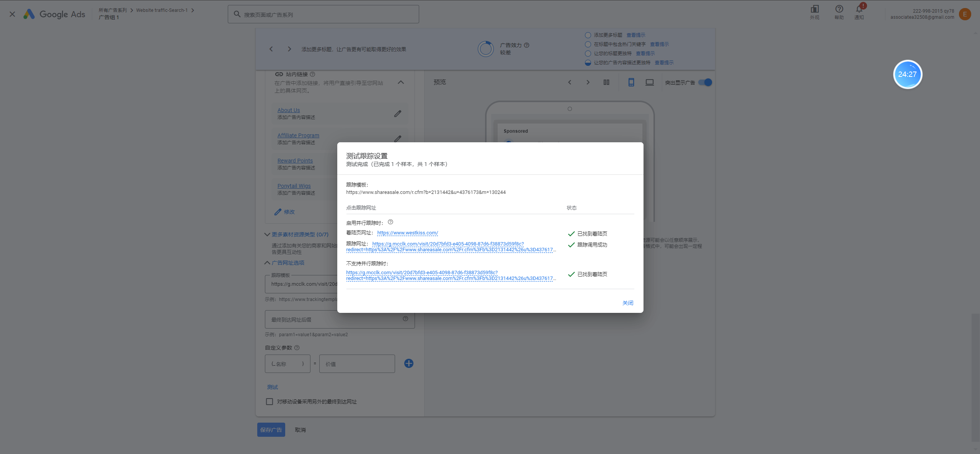This screenshot has height=454, width=980.
Task: Click the Appearance (外观) icon
Action: (815, 9)
